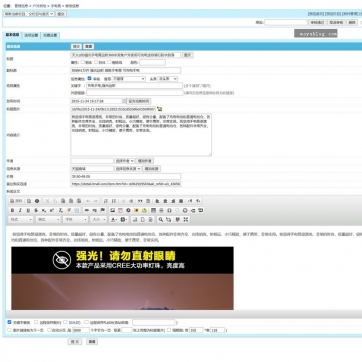Click the submit button at the bottom
Screen dimensions: 362x362
tap(74, 342)
